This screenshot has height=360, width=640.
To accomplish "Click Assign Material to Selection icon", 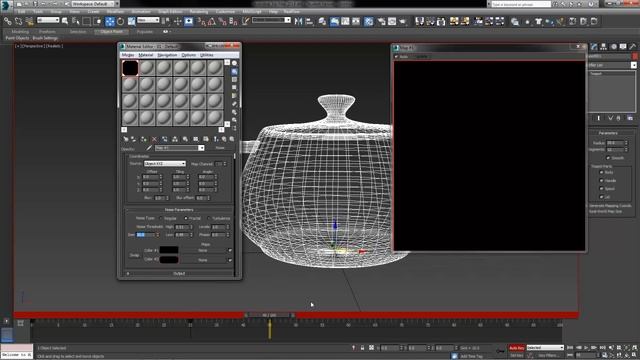I will pos(144,139).
